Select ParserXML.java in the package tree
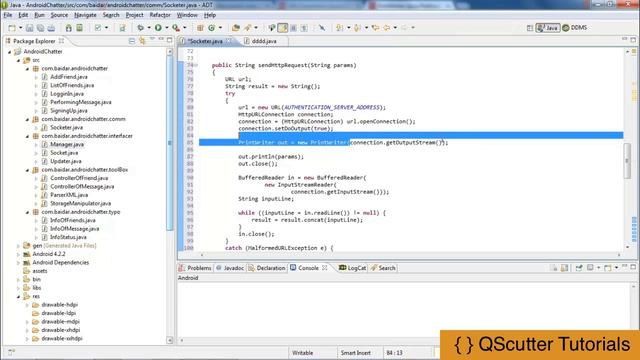This screenshot has height=360, width=640. tap(69, 195)
